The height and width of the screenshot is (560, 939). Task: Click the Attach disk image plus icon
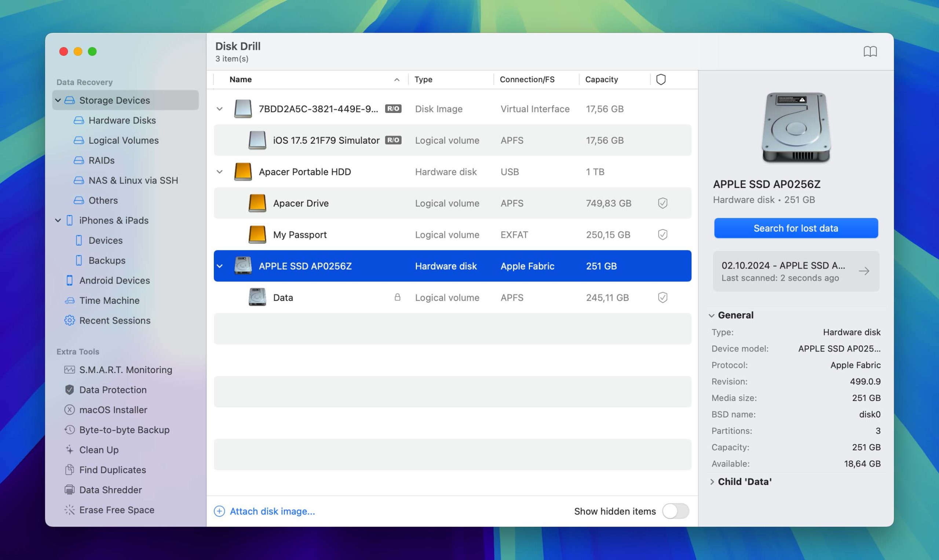point(219,511)
